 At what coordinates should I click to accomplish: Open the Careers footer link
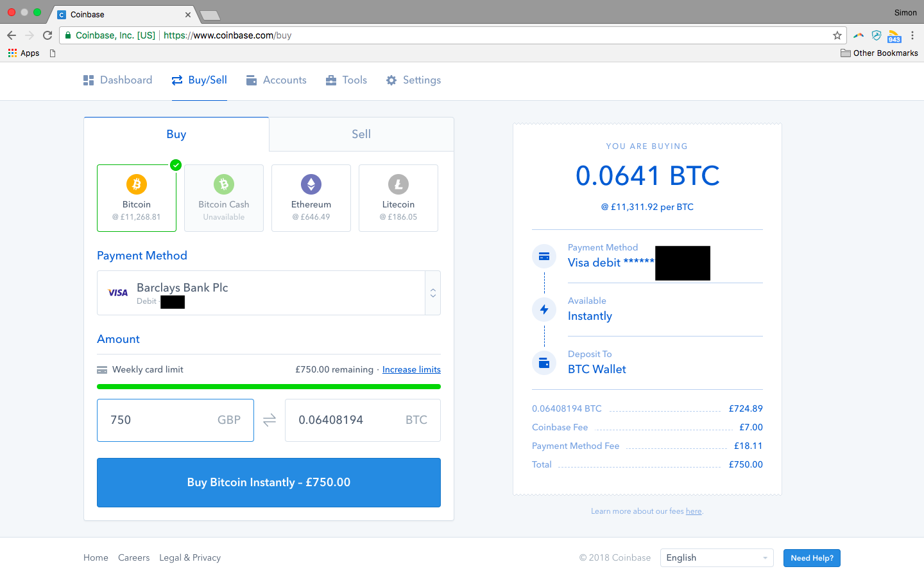(x=134, y=558)
